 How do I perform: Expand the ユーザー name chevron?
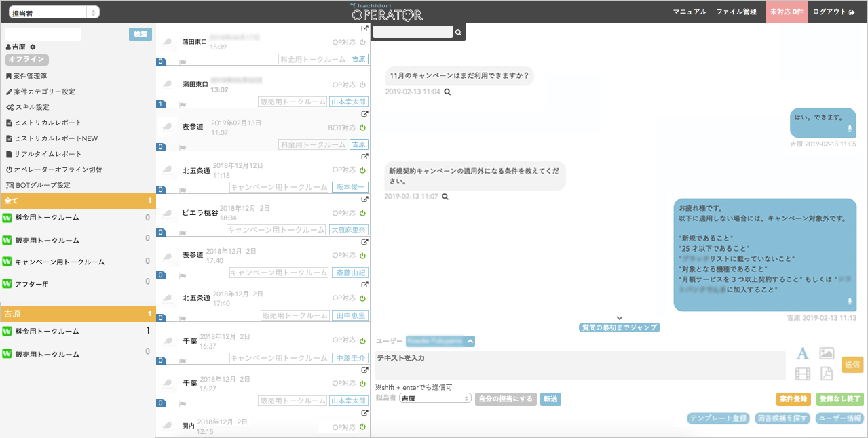(x=470, y=341)
